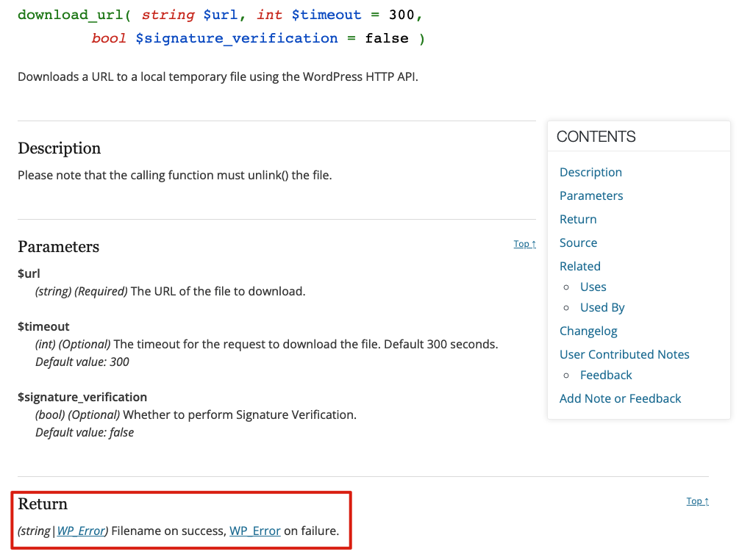The image size is (739, 560).
Task: Click the Return section heading
Action: (43, 504)
